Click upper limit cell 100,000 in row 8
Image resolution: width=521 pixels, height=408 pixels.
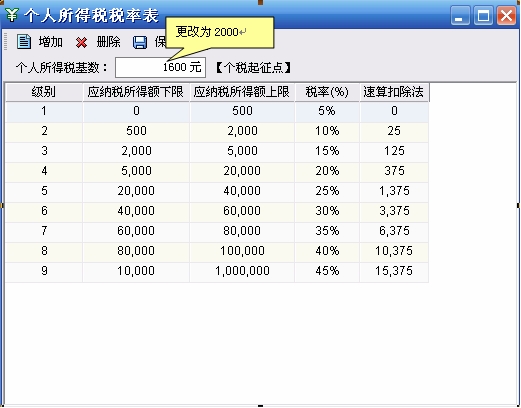point(242,251)
